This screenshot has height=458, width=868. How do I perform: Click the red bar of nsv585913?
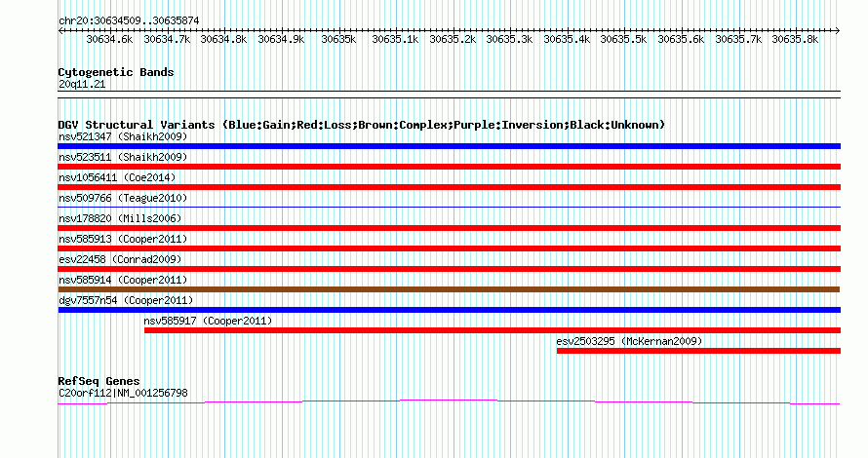[x=450, y=248]
